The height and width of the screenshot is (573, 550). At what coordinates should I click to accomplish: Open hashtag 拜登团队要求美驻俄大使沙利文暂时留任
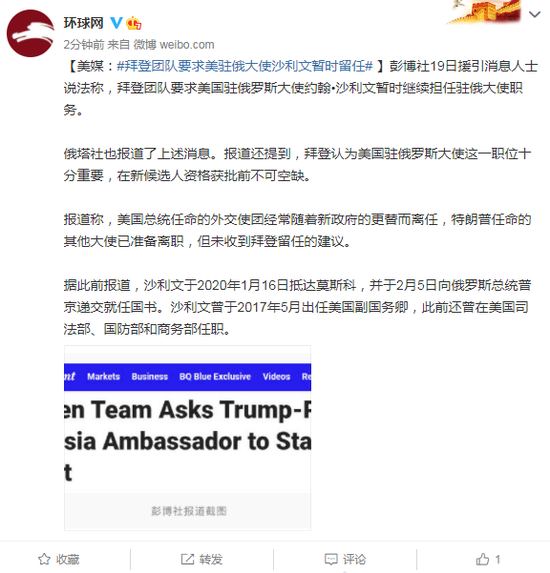click(244, 66)
